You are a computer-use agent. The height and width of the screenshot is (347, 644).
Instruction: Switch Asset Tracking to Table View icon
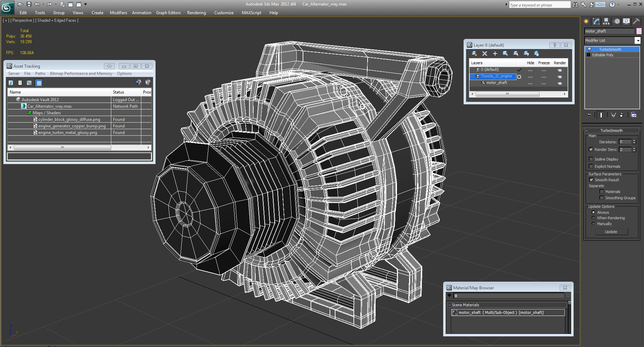(x=39, y=83)
